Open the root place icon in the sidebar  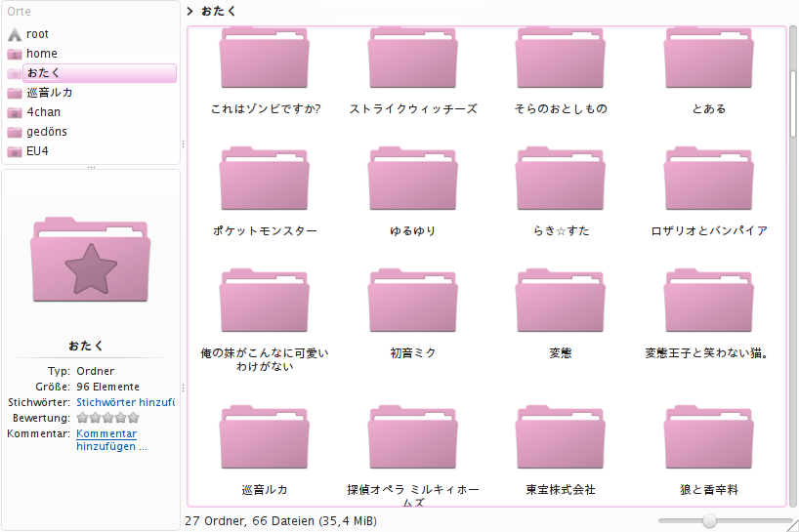tap(15, 34)
